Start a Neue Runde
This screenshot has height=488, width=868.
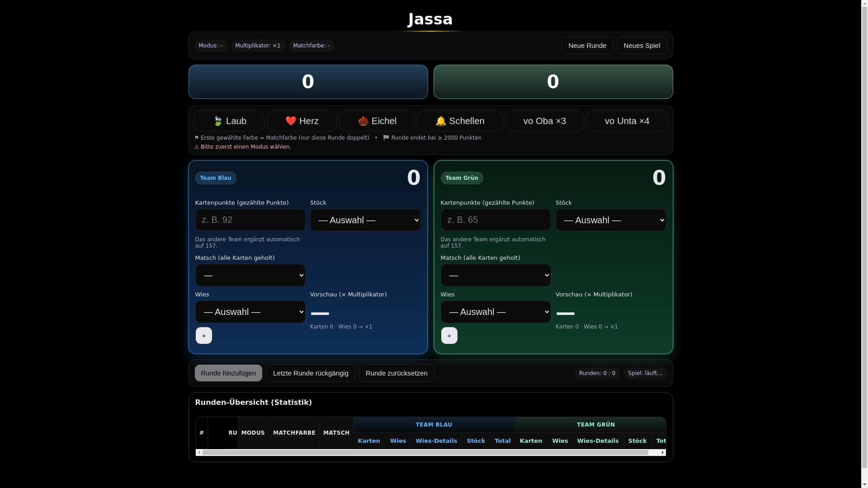tap(587, 46)
